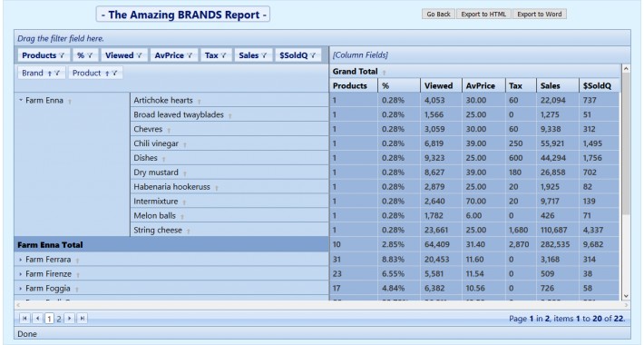Screen dimensions: 644x345
Task: Click the $SoldQ column header in grid
Action: [x=599, y=85]
